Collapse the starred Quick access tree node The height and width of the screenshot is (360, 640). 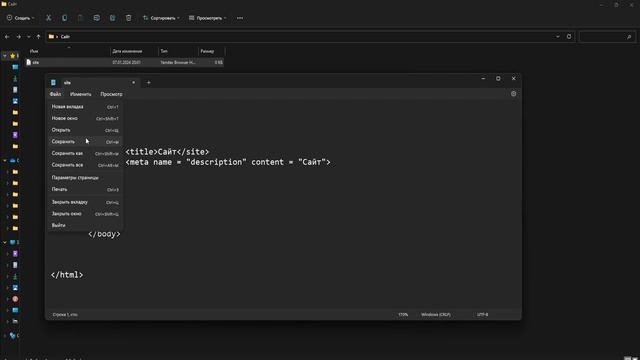pos(5,56)
